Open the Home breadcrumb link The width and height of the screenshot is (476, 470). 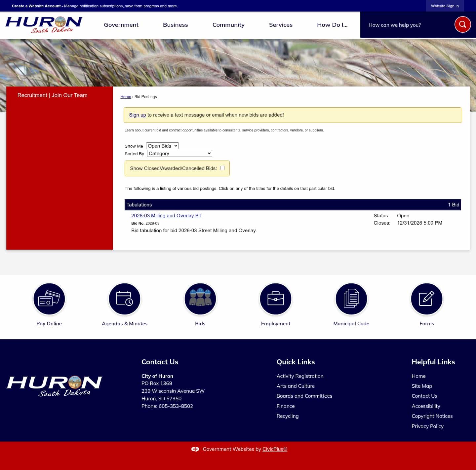(126, 96)
